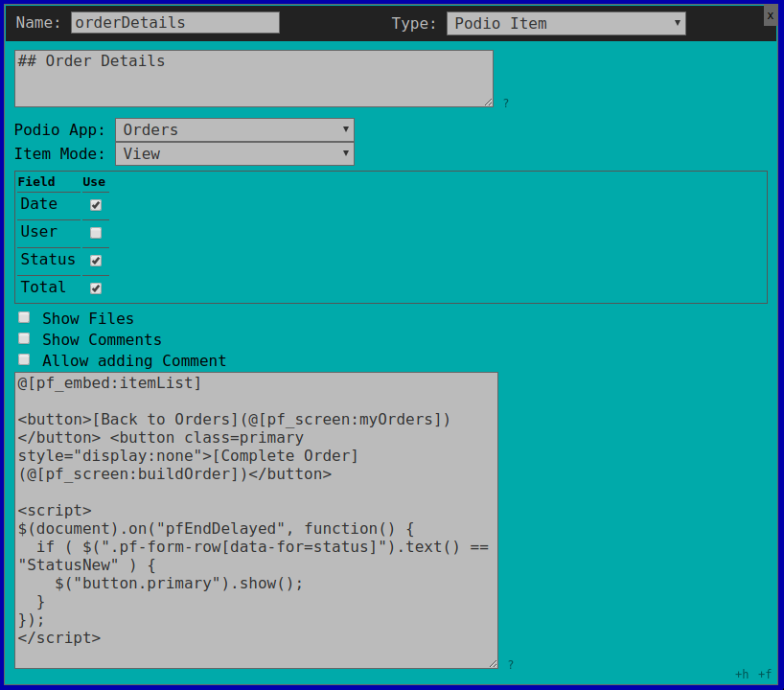This screenshot has height=690, width=784.
Task: Click the resize grip of the header text area
Action: click(489, 102)
